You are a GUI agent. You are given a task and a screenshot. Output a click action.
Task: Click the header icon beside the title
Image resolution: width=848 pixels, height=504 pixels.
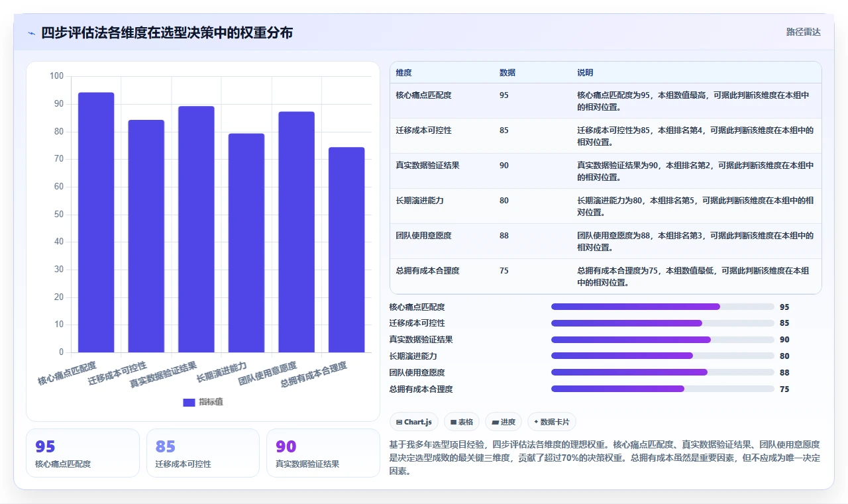31,33
